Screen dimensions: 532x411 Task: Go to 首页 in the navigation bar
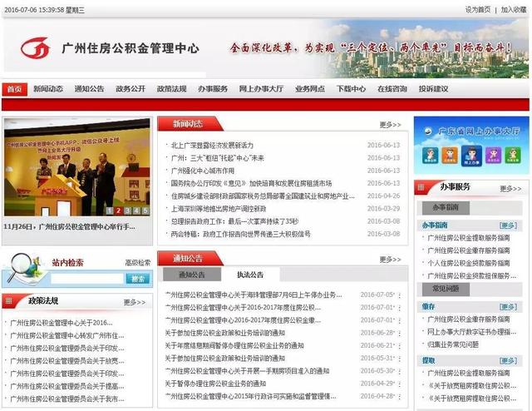[x=15, y=89]
